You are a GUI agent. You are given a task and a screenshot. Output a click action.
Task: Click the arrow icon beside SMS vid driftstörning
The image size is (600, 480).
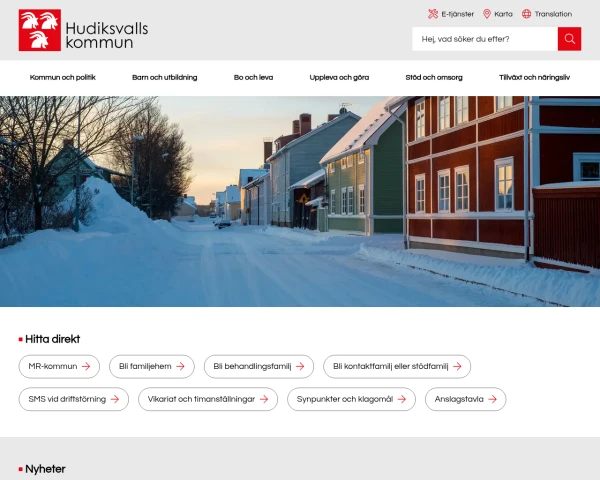click(x=115, y=399)
